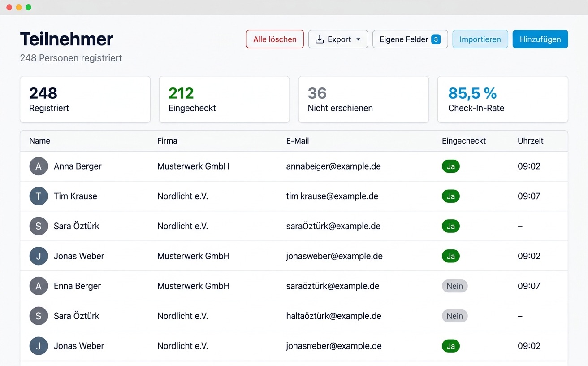Toggle Ja badge for jonasrreber@example.de row
The height and width of the screenshot is (366, 588).
451,346
